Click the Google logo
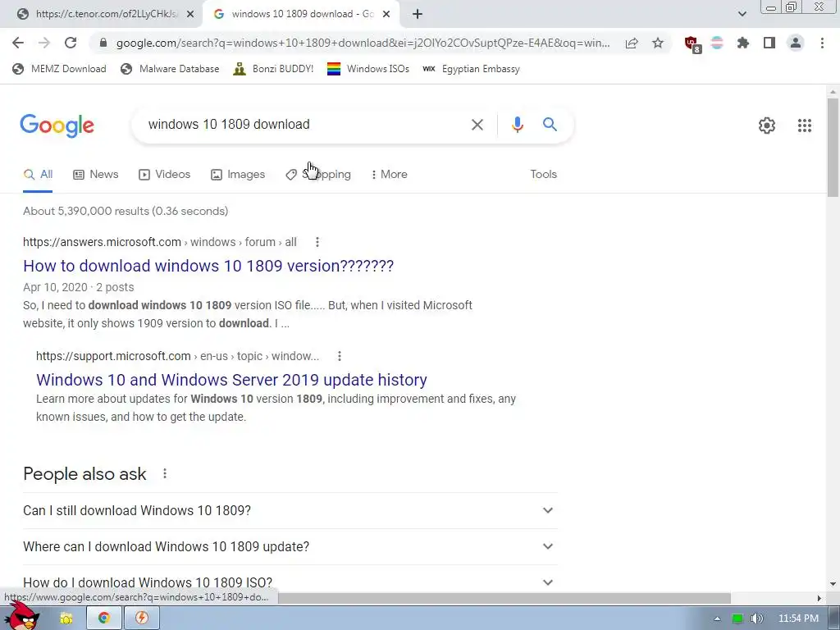The image size is (840, 630). click(x=57, y=126)
